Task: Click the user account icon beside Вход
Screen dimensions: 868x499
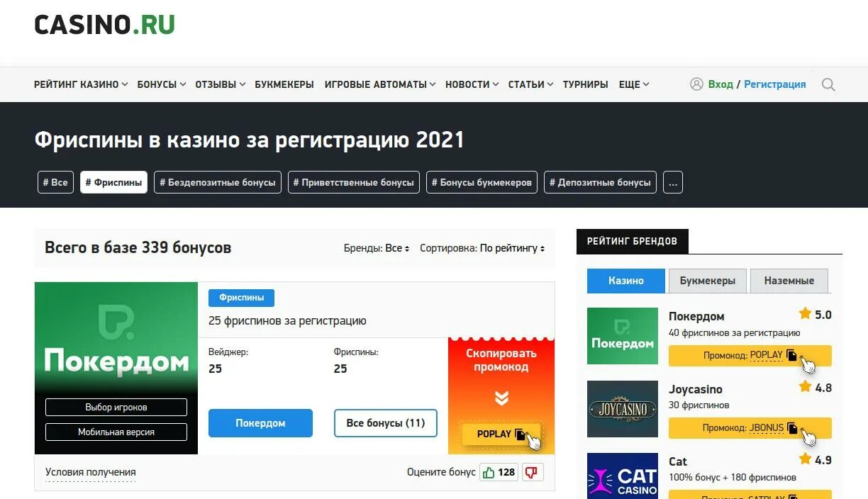Action: [696, 84]
